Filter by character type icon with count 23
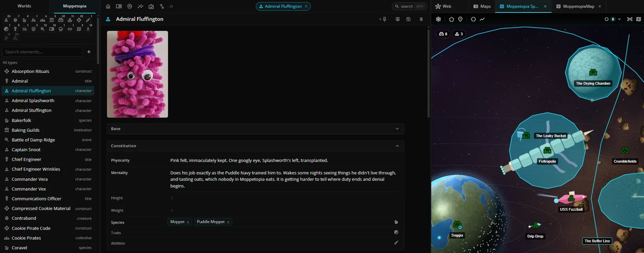Screen dimensions: 644x253 6,20
